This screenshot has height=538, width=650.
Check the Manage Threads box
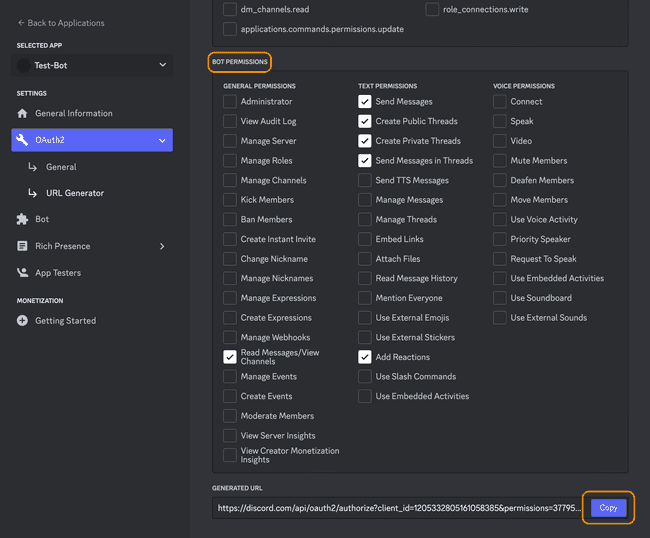coord(364,219)
